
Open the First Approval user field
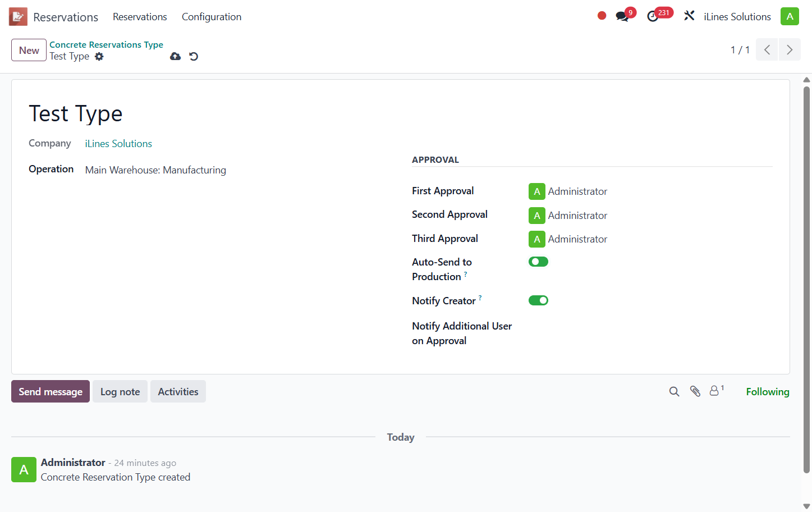click(650, 191)
